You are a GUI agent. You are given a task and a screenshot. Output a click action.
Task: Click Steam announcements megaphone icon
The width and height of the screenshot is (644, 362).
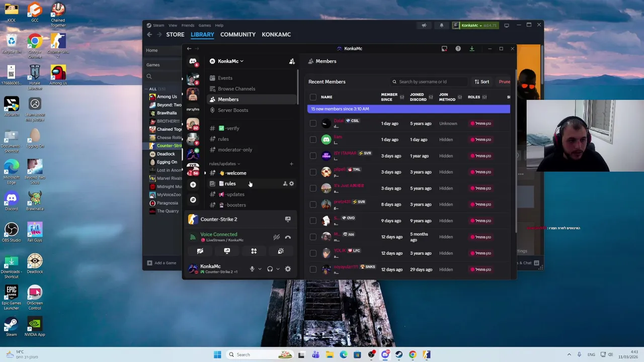(x=424, y=25)
